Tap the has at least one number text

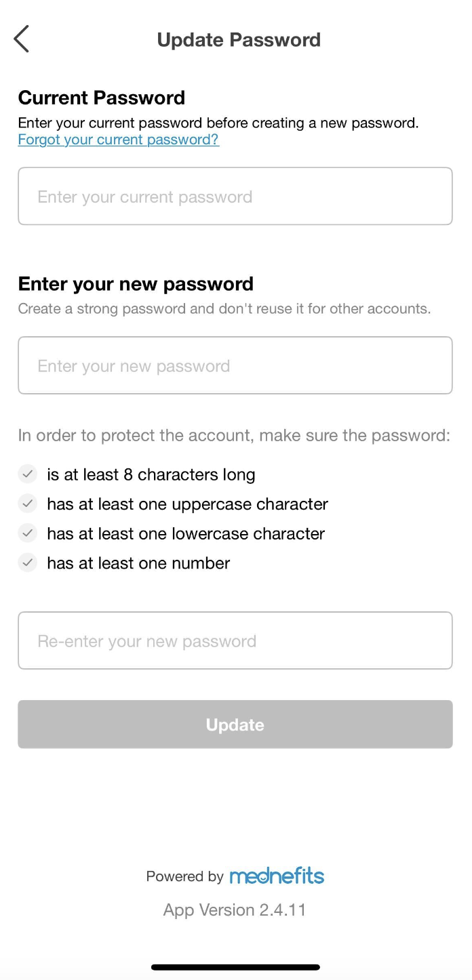(x=138, y=563)
